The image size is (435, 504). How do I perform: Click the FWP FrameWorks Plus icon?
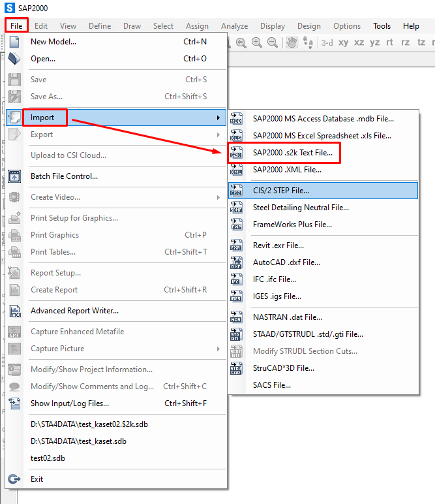(x=236, y=225)
